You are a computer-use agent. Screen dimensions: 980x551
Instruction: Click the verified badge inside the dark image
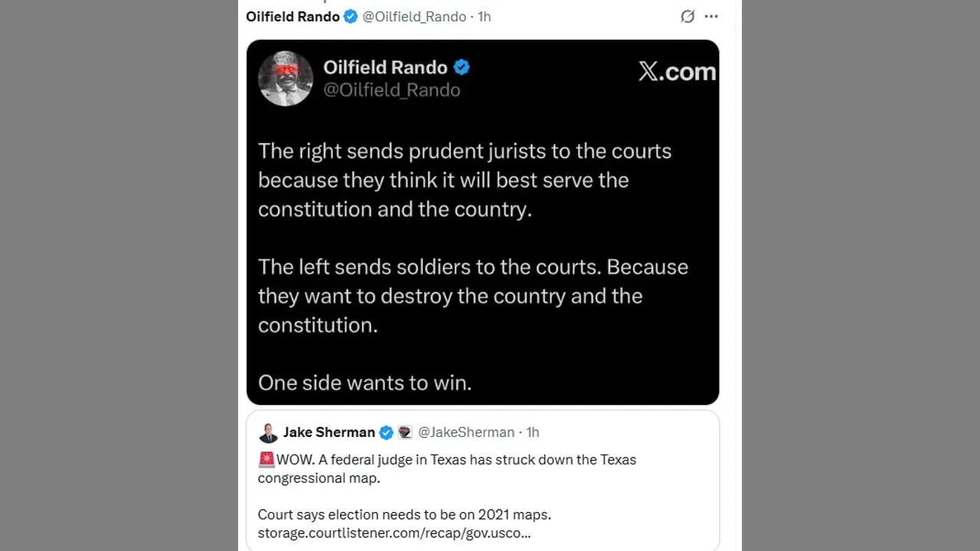462,67
